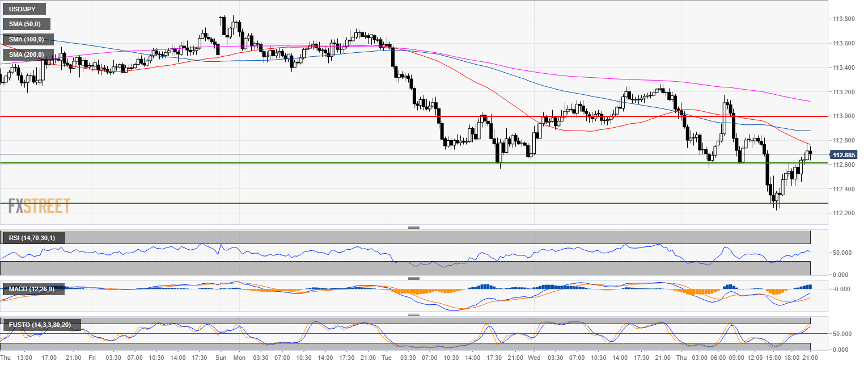Click the FXStreet watermark logo
The height and width of the screenshot is (365, 868).
coord(40,205)
